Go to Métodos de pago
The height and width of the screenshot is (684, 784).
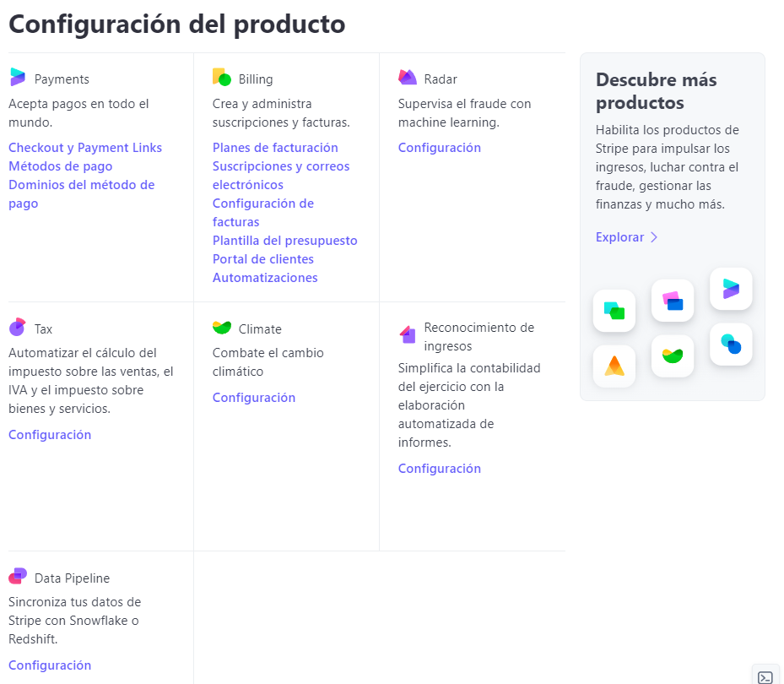[61, 166]
